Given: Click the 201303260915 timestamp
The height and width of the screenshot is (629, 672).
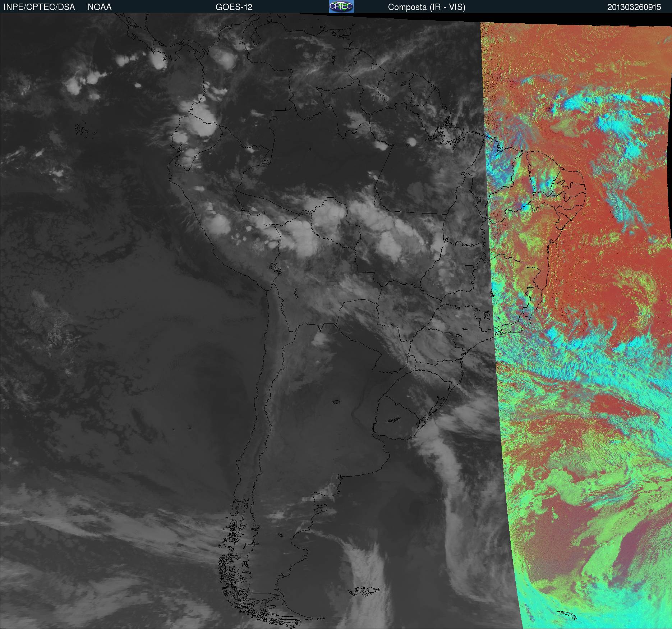Looking at the screenshot, I should [x=634, y=7].
